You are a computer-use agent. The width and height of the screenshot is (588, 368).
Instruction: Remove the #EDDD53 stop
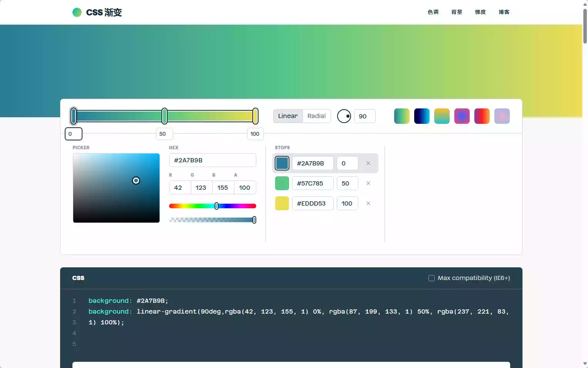coord(368,203)
